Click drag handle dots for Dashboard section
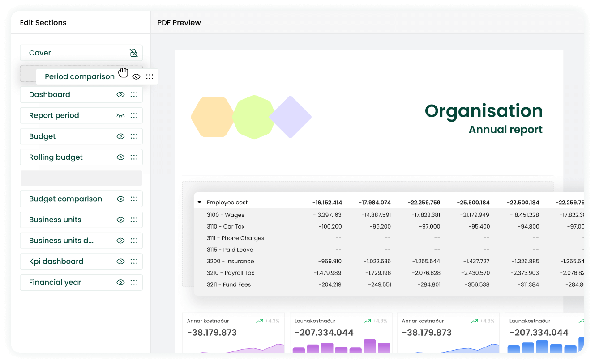The height and width of the screenshot is (364, 595). (x=134, y=94)
